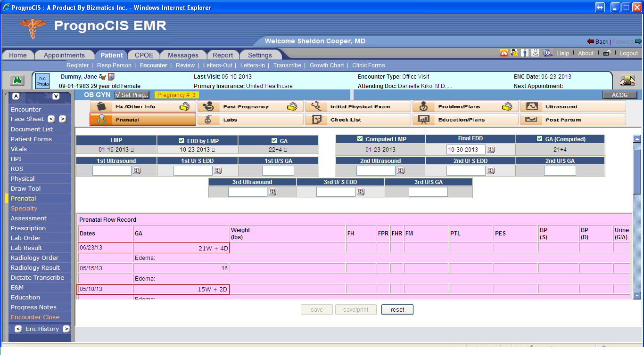Open the Check List section button

358,120
